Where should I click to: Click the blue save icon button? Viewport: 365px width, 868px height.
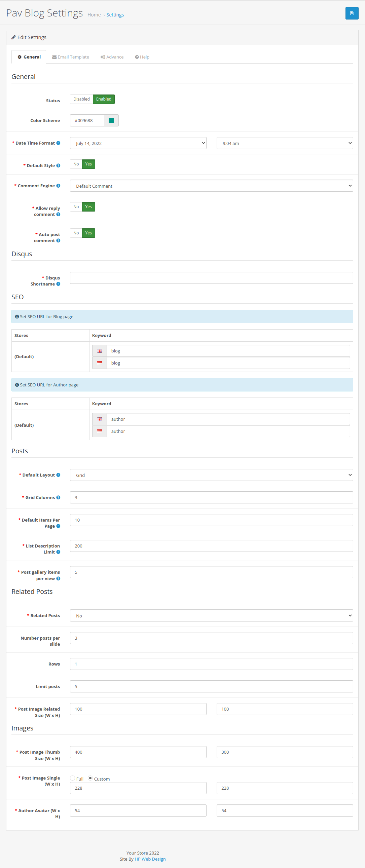tap(352, 13)
